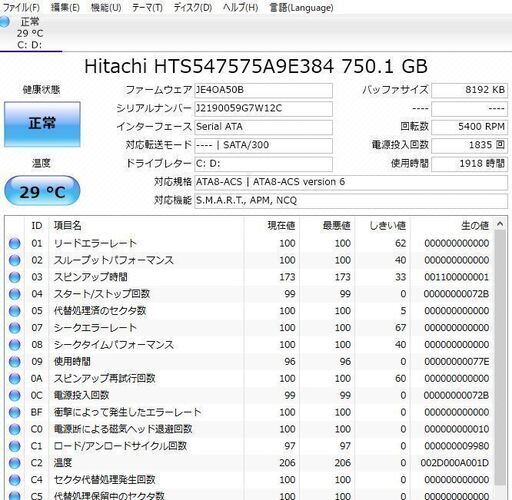
Task: Click the buffer size field 8192 KB
Action: click(x=469, y=90)
